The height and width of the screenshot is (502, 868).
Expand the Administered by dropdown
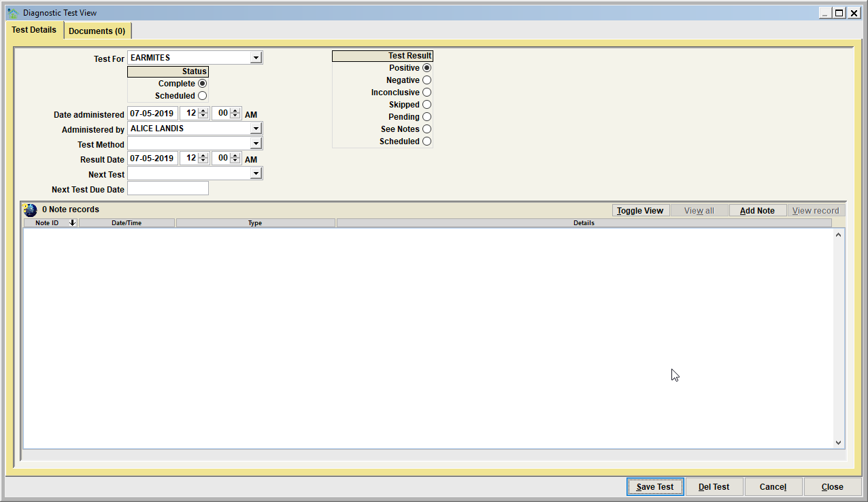(256, 129)
